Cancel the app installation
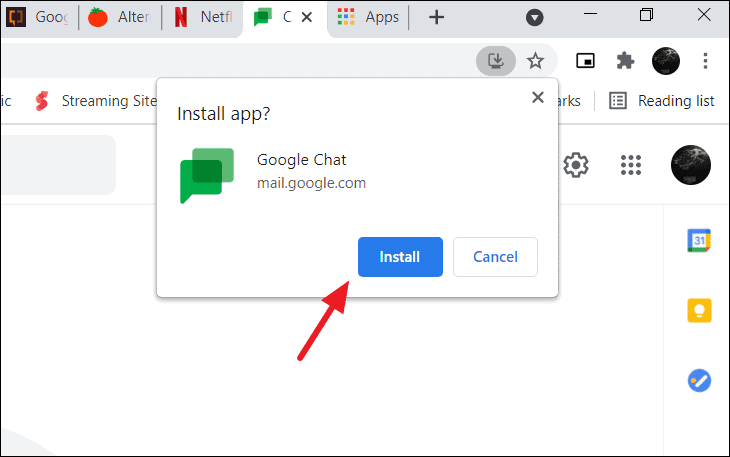This screenshot has width=730, height=457. pyautogui.click(x=495, y=257)
